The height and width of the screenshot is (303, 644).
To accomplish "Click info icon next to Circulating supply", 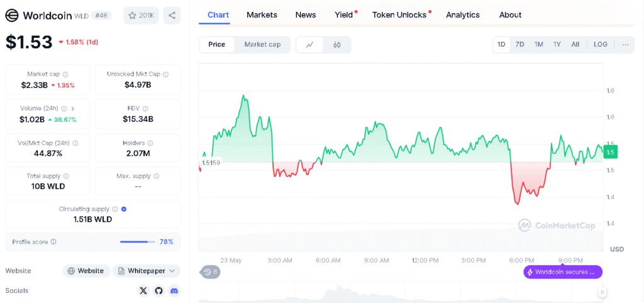I will pyautogui.click(x=115, y=209).
